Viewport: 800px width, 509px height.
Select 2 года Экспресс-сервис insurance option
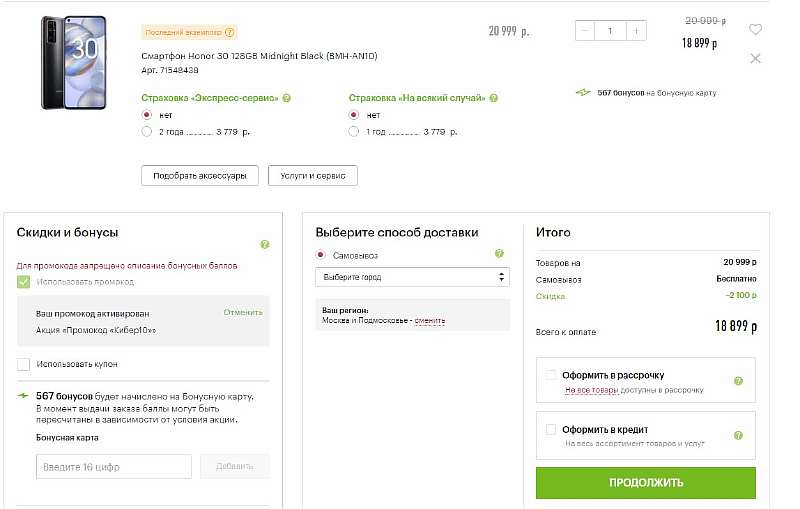click(x=147, y=131)
